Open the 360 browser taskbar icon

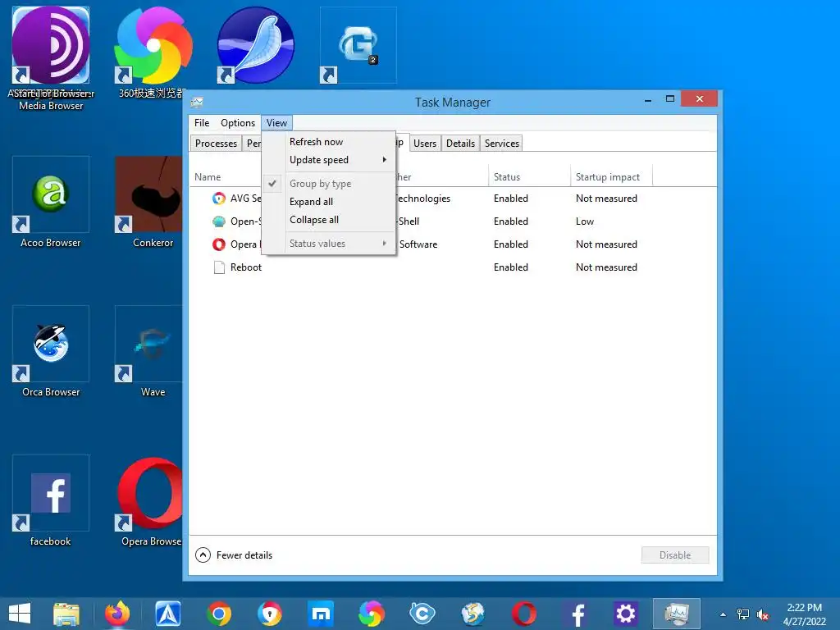coord(372,614)
